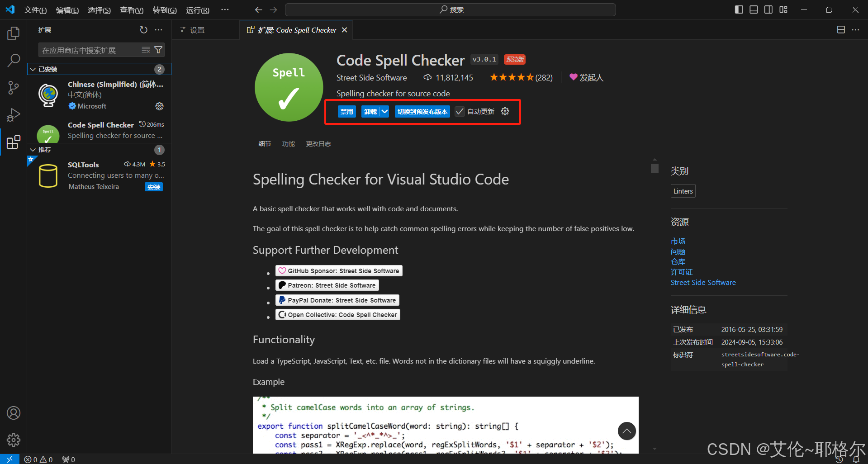Toggle the secondary side bar layout icon
The width and height of the screenshot is (868, 464).
[x=768, y=9]
